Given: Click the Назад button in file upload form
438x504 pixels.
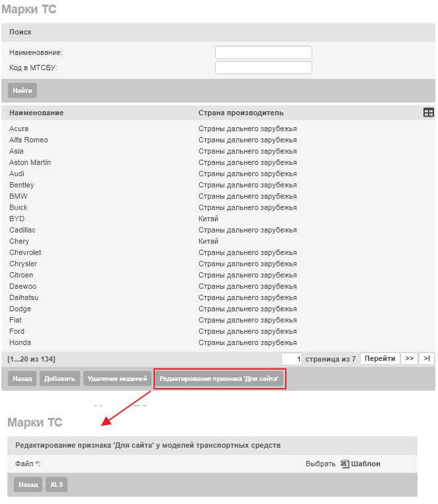Looking at the screenshot, I should tap(28, 484).
